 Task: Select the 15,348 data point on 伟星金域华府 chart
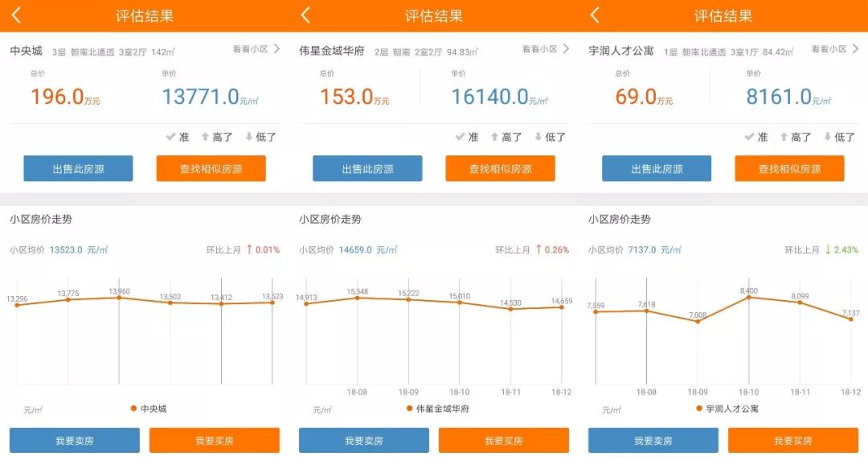(357, 298)
